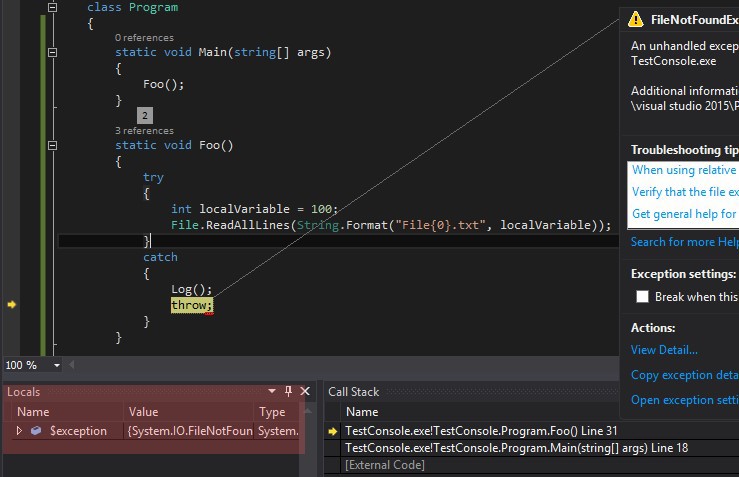The height and width of the screenshot is (477, 739).
Task: Collapse the Foo method outlining toggle
Action: point(53,145)
